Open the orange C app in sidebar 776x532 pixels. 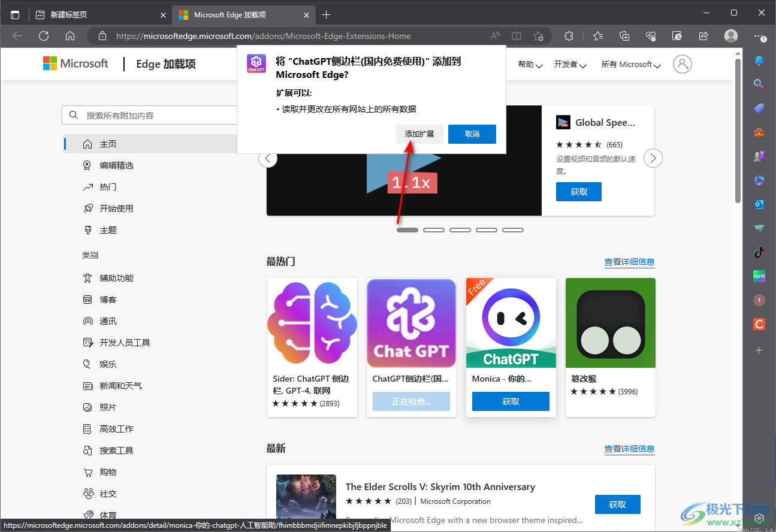click(x=759, y=324)
